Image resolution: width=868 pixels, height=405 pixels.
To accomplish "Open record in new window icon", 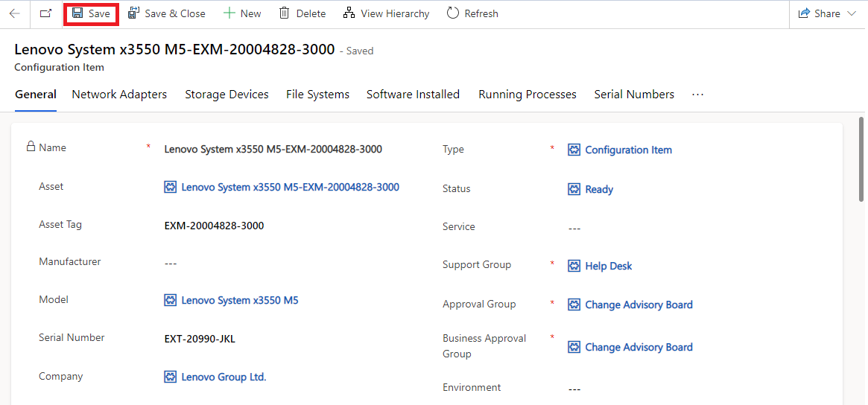I will tap(45, 14).
